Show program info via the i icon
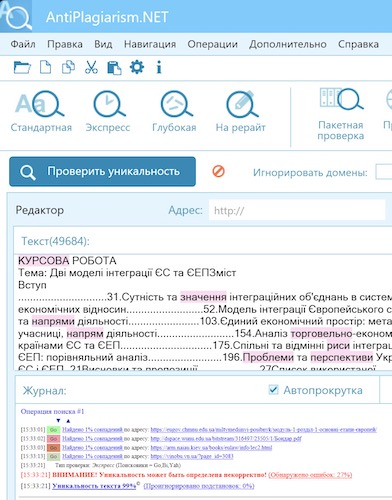This screenshot has height=500, width=392. point(159,67)
